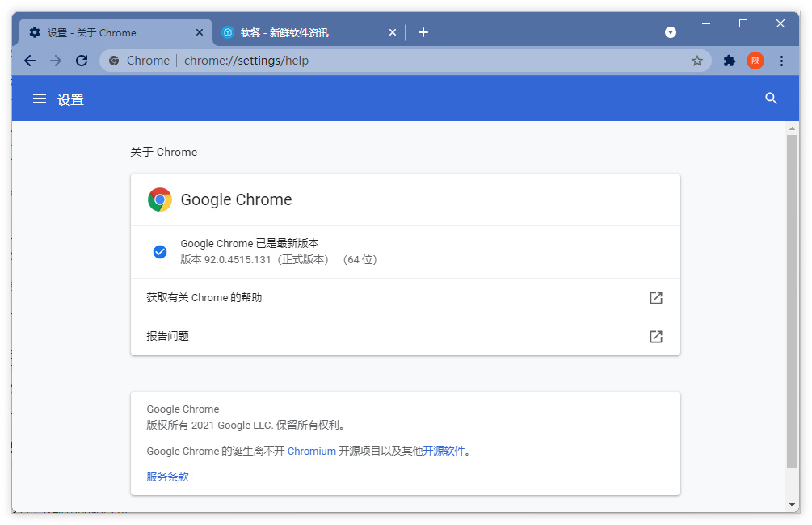
Task: Click the forward navigation arrow
Action: 56,61
